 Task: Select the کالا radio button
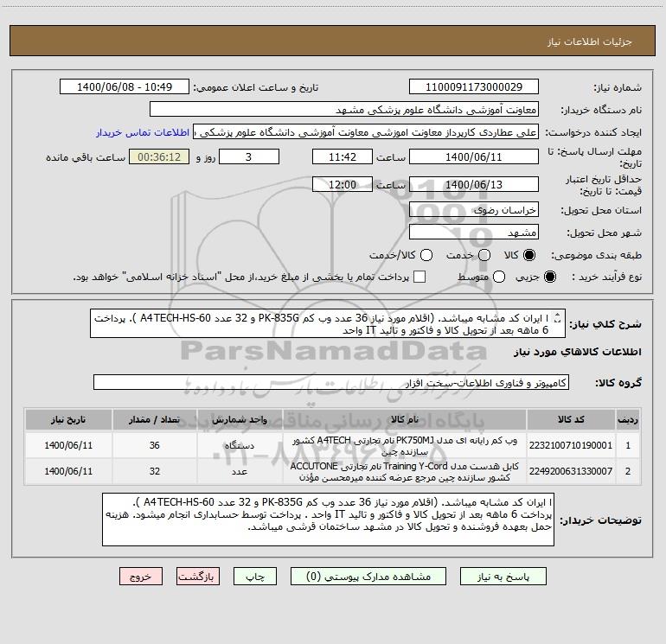click(x=529, y=255)
